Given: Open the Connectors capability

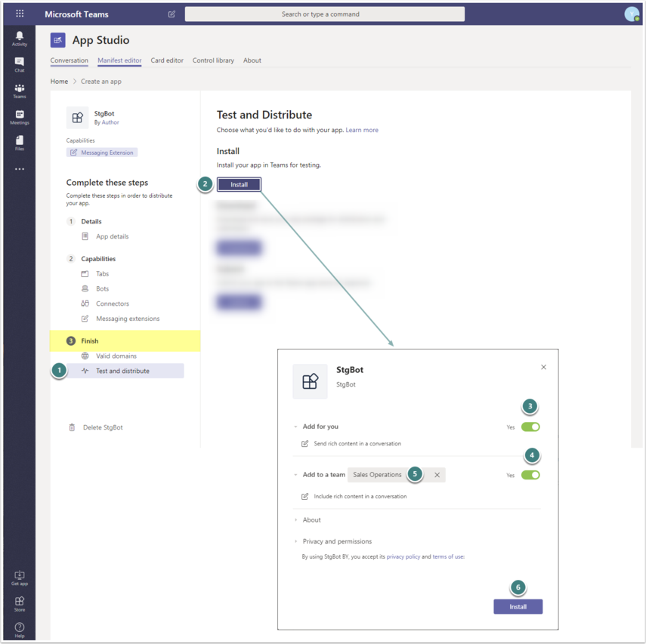Looking at the screenshot, I should click(113, 304).
